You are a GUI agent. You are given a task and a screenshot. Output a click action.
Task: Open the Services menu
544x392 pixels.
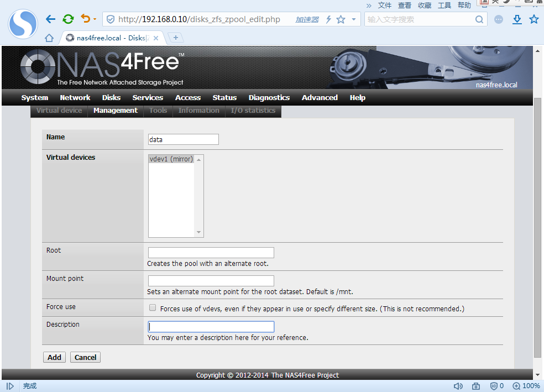[x=148, y=97]
